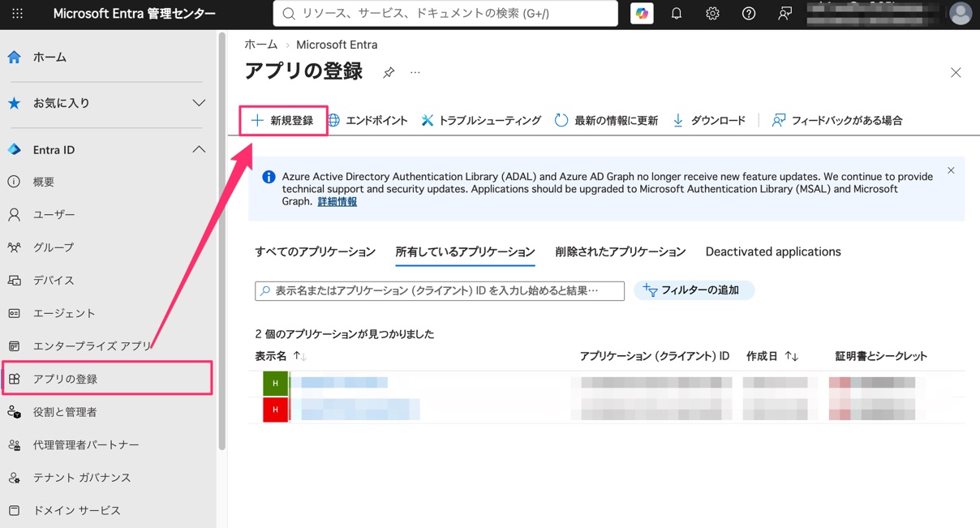Open エンドポイント from the toolbar
This screenshot has width=980, height=528.
[x=367, y=120]
